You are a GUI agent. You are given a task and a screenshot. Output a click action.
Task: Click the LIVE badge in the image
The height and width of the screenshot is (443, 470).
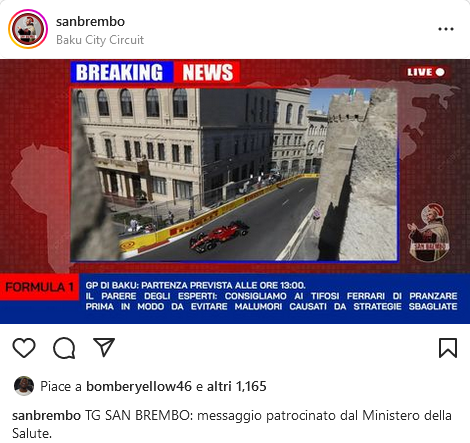click(x=426, y=72)
